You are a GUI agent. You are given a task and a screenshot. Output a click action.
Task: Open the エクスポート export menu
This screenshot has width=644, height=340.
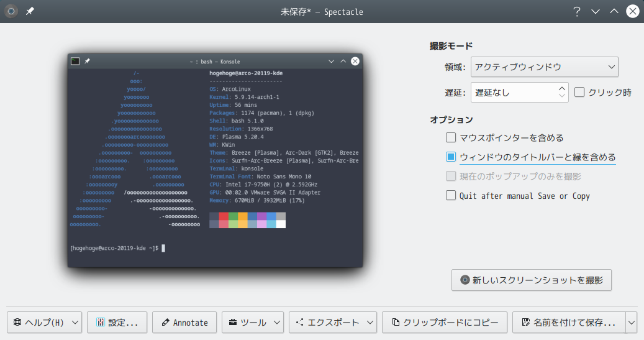(333, 323)
